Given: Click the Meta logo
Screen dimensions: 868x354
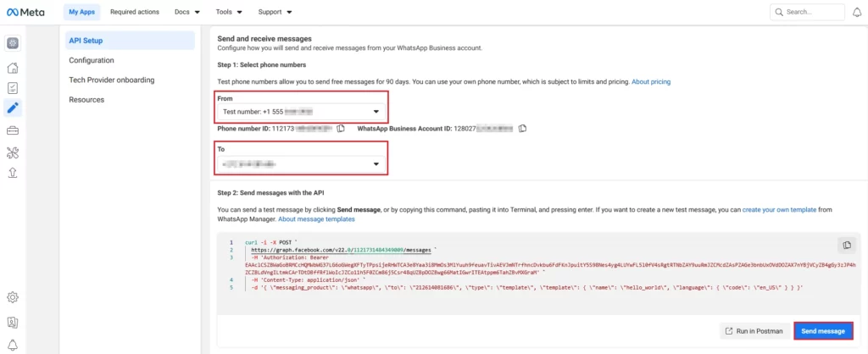Looking at the screenshot, I should point(25,12).
